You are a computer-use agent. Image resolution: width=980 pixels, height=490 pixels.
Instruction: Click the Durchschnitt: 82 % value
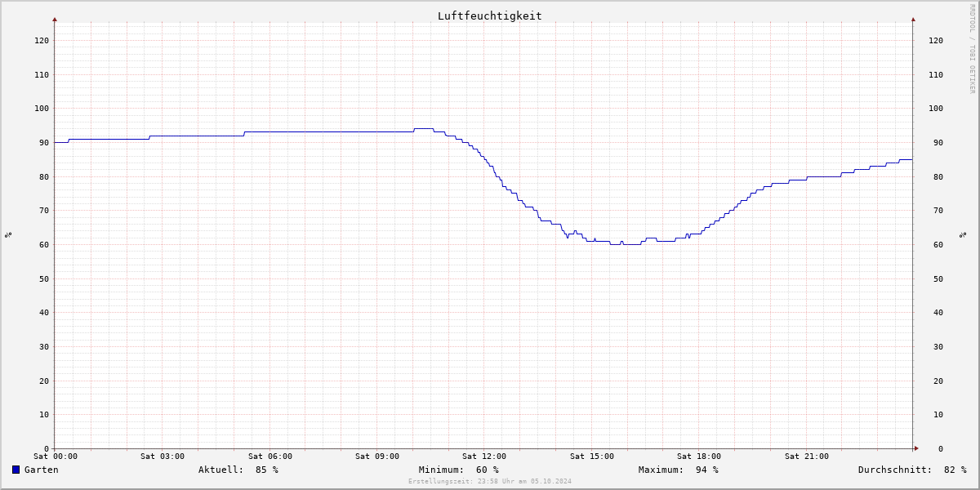912,470
